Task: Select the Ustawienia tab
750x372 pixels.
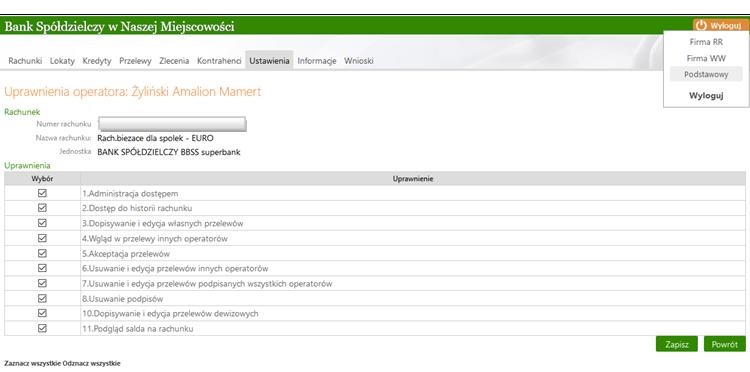Action: tap(269, 61)
